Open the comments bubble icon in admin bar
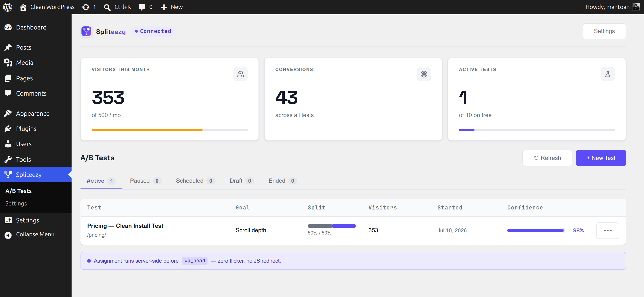Viewport: 644px width, 297px height. (142, 7)
